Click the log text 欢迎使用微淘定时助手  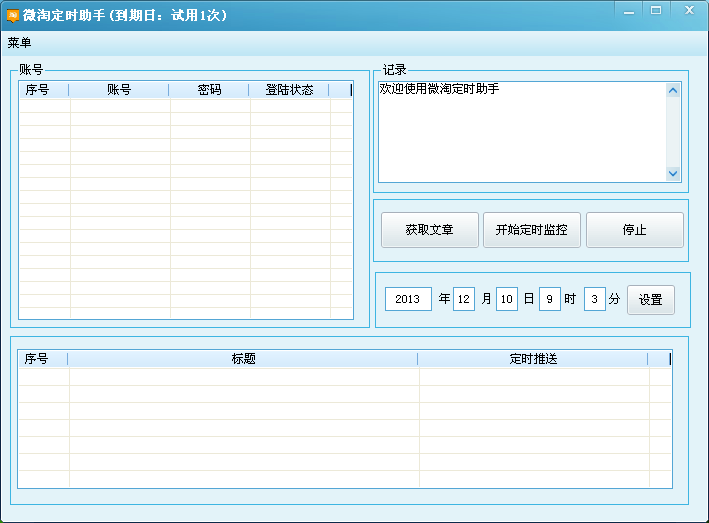click(x=439, y=89)
